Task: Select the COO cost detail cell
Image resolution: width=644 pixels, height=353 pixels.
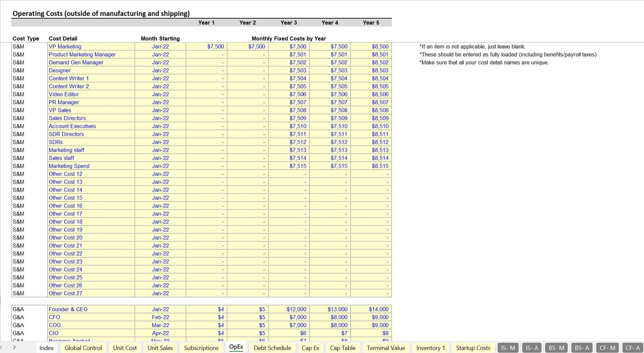Action: [91, 325]
